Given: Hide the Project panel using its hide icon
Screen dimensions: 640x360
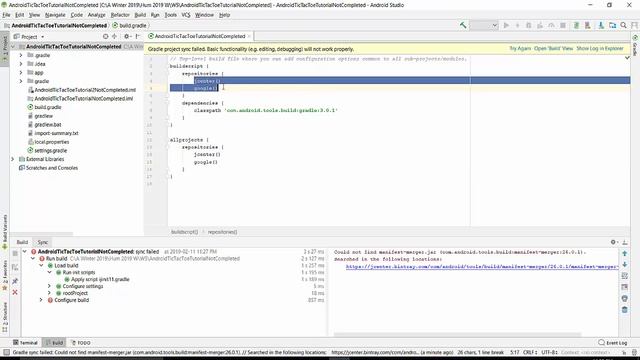Looking at the screenshot, I should (x=138, y=36).
